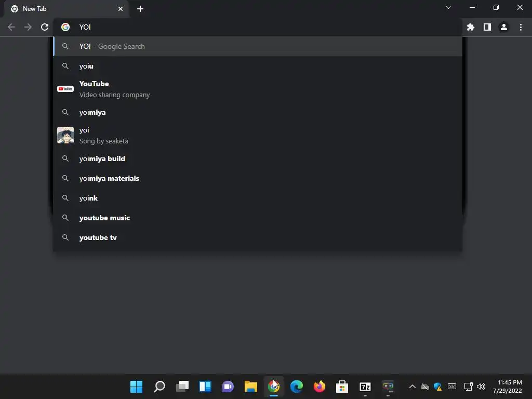Open the volume speaker tray icon
This screenshot has width=532, height=399.
pos(481,387)
